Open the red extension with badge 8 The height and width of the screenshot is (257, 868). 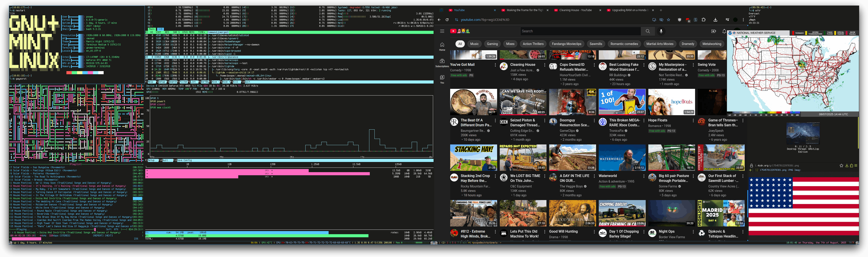(x=688, y=20)
